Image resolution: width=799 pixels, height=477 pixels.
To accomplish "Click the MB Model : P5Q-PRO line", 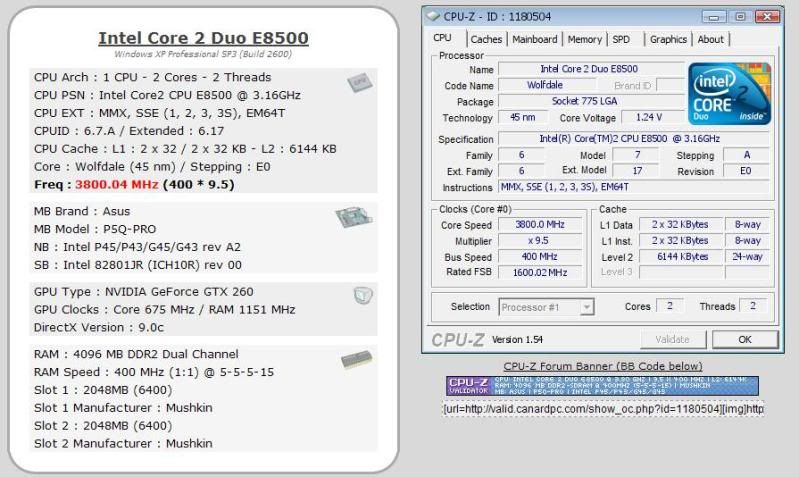I will 95,229.
